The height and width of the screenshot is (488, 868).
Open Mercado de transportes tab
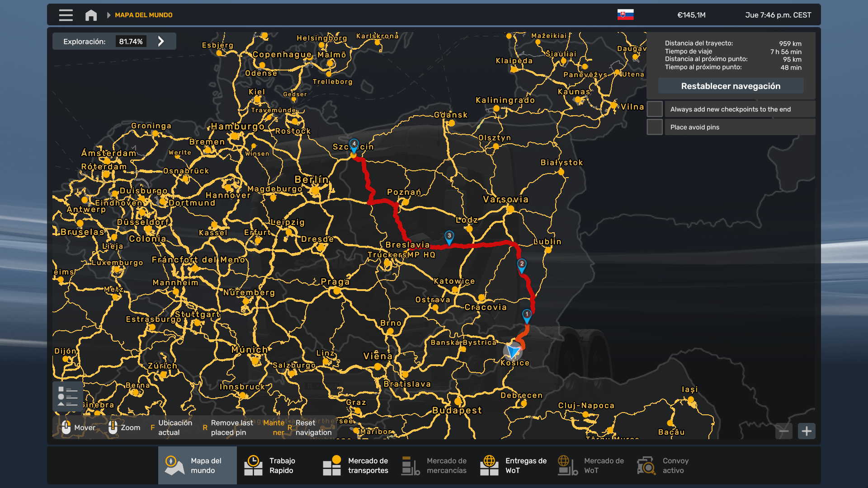click(x=355, y=465)
